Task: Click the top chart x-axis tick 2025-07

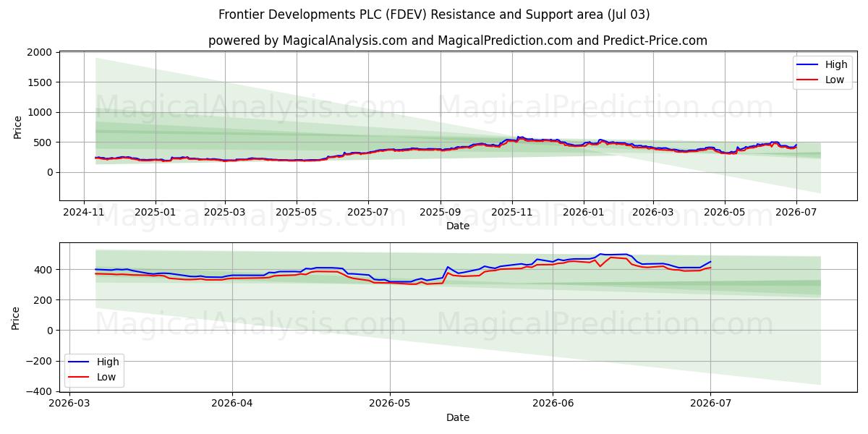Action: coord(367,212)
